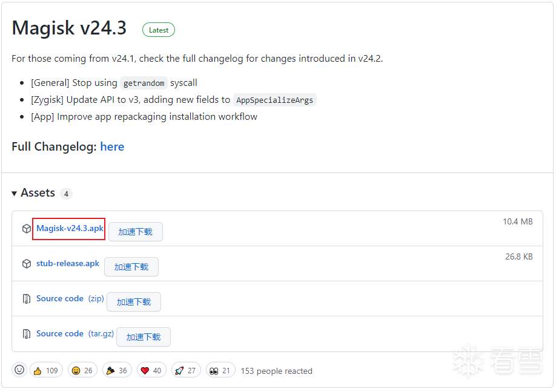Click 加速下载 button next to Magisk-v24.3.apk
Image resolution: width=556 pixels, height=392 pixels.
[136, 232]
